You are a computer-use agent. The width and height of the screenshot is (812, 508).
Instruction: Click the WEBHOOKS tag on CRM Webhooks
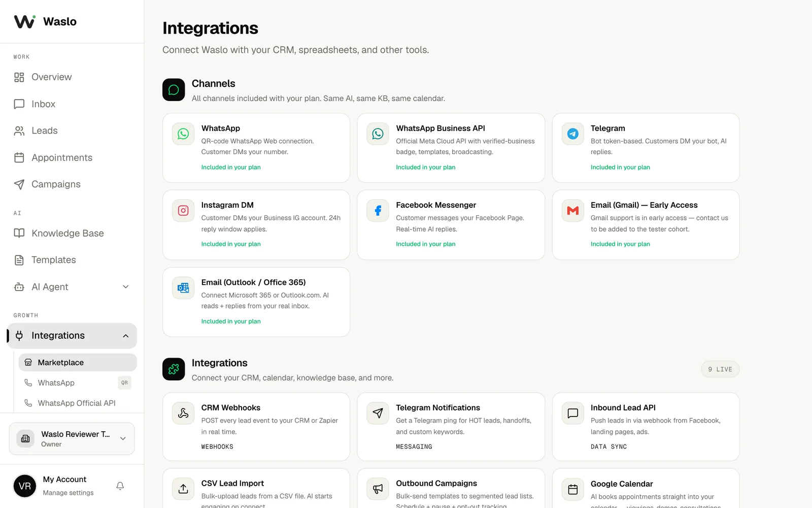(217, 447)
